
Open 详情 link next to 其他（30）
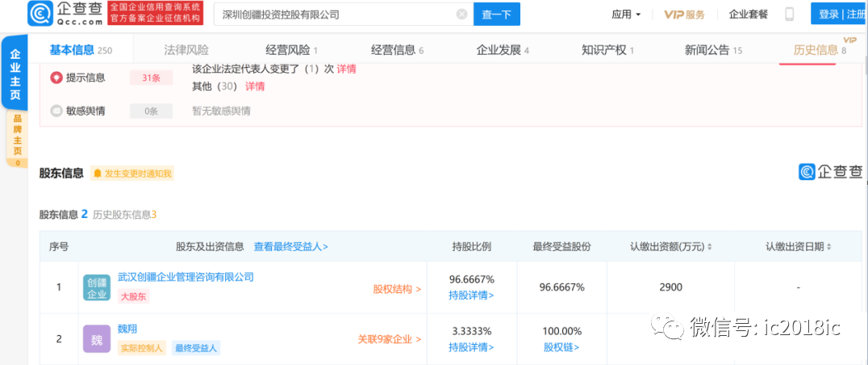pyautogui.click(x=255, y=86)
